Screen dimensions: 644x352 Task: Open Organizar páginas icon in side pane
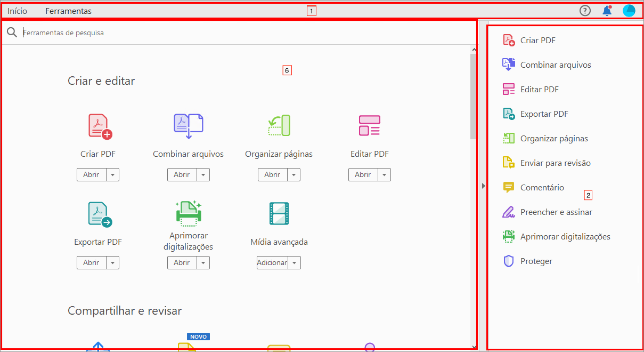pyautogui.click(x=509, y=138)
